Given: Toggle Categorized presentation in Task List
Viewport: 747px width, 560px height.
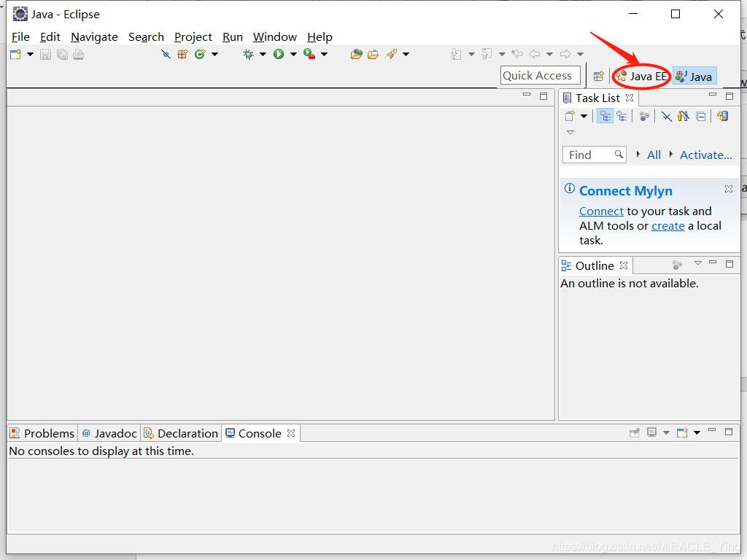Looking at the screenshot, I should tap(605, 116).
